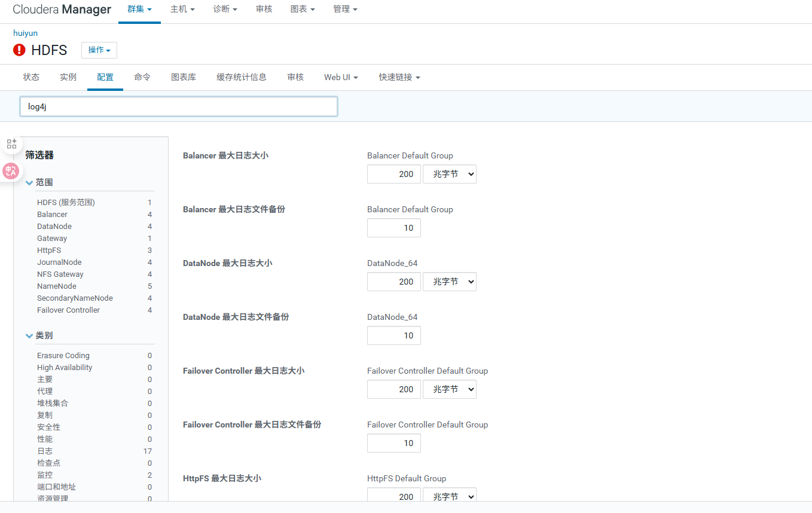The width and height of the screenshot is (812, 513).
Task: Edit the Balancer 最大日志文件备份 value of 10
Action: [393, 228]
